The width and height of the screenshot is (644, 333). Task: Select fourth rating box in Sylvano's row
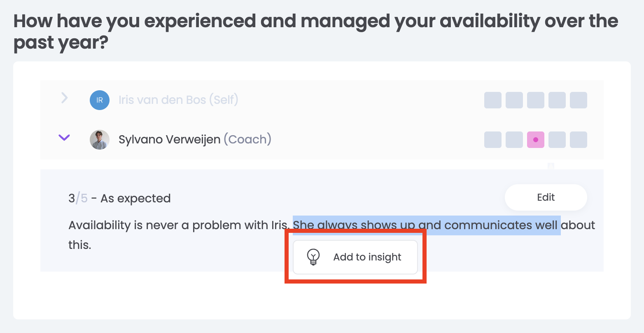[557, 140]
